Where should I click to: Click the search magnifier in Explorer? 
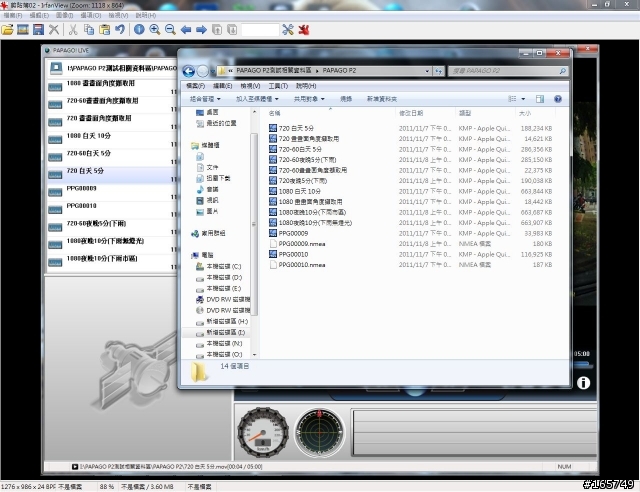coord(563,71)
